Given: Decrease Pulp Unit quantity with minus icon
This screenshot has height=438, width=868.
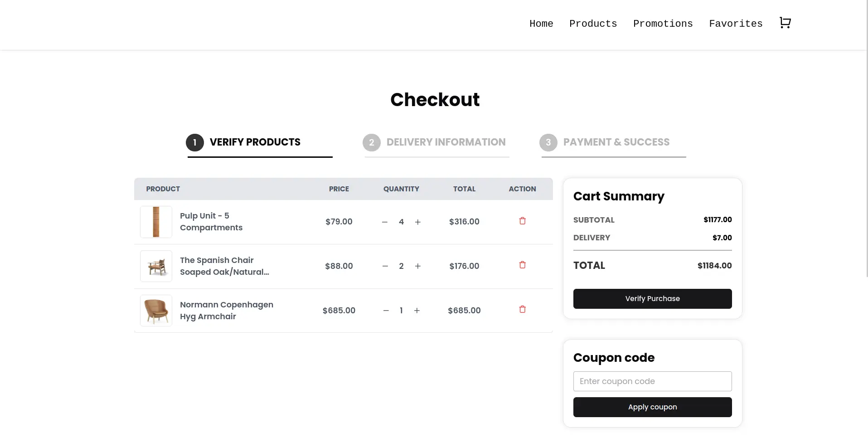Looking at the screenshot, I should tap(384, 222).
